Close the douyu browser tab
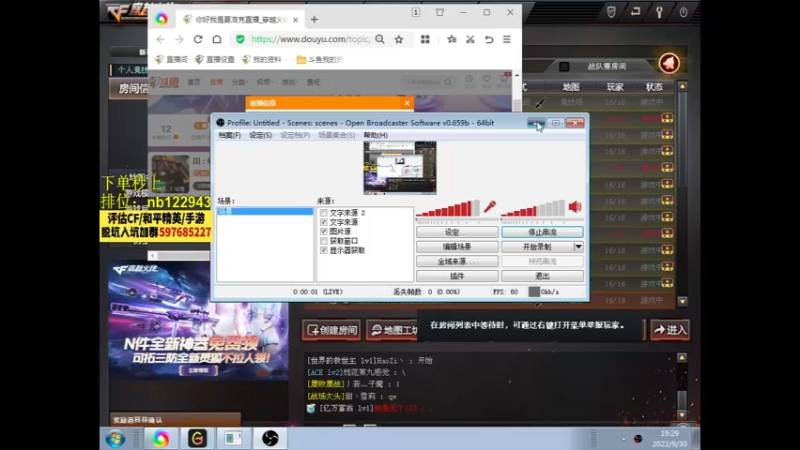The image size is (800, 450). point(295,20)
